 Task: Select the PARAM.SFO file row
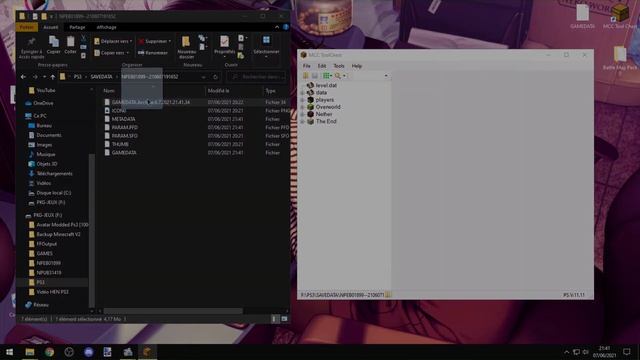click(x=196, y=136)
